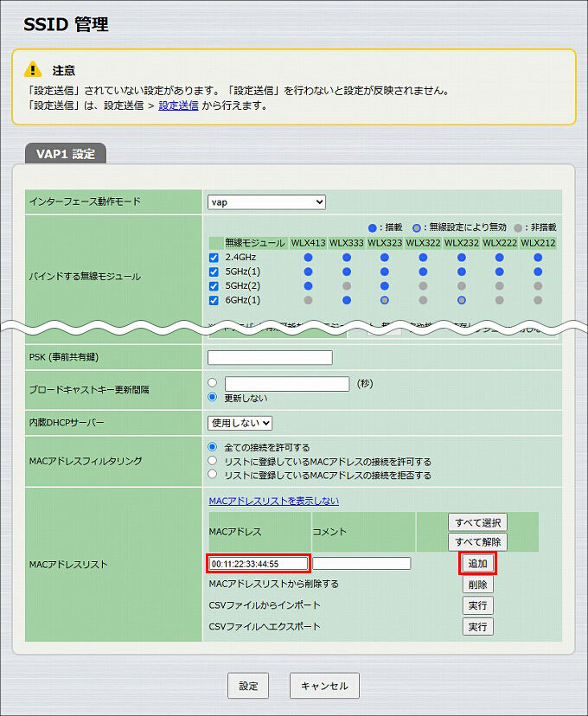Uncheck the 5GHz(1) module checkbox
Screen dimensions: 588x716
pyautogui.click(x=214, y=272)
